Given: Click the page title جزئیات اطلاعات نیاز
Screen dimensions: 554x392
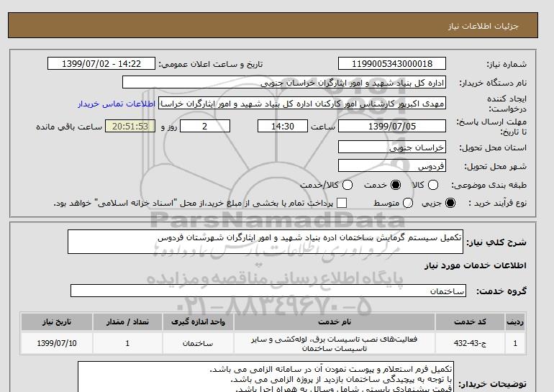Looking at the screenshot, I should (x=483, y=26).
